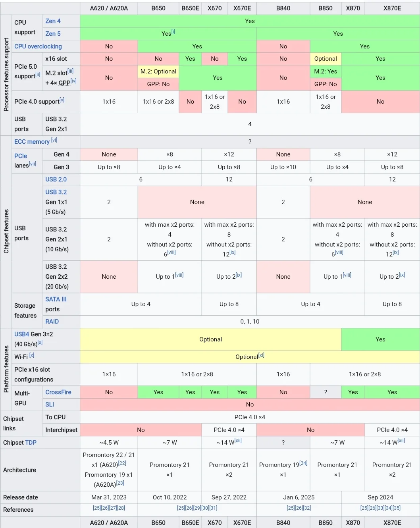This screenshot has height=528, width=420.
Task: Click the 'Oct 10, 2022' release date cell
Action: 170,497
